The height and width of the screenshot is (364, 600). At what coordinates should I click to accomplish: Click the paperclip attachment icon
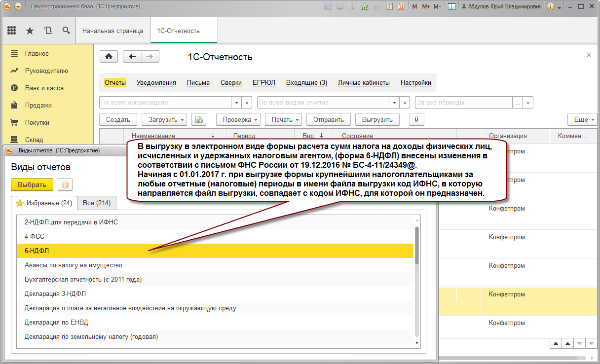point(416,119)
